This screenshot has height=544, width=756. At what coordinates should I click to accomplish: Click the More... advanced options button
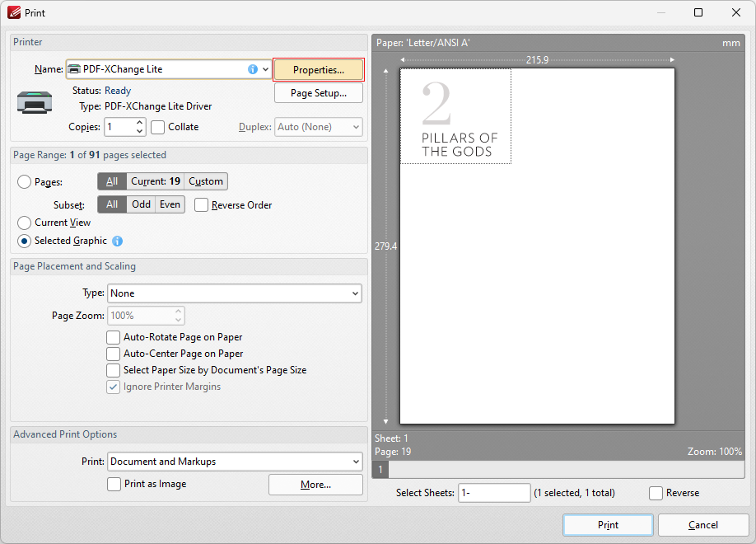315,485
